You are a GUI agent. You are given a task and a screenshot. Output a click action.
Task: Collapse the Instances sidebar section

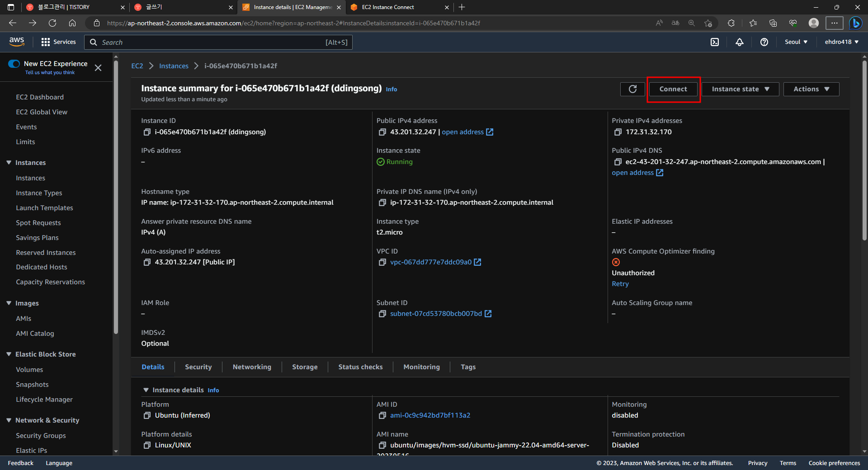click(9, 163)
